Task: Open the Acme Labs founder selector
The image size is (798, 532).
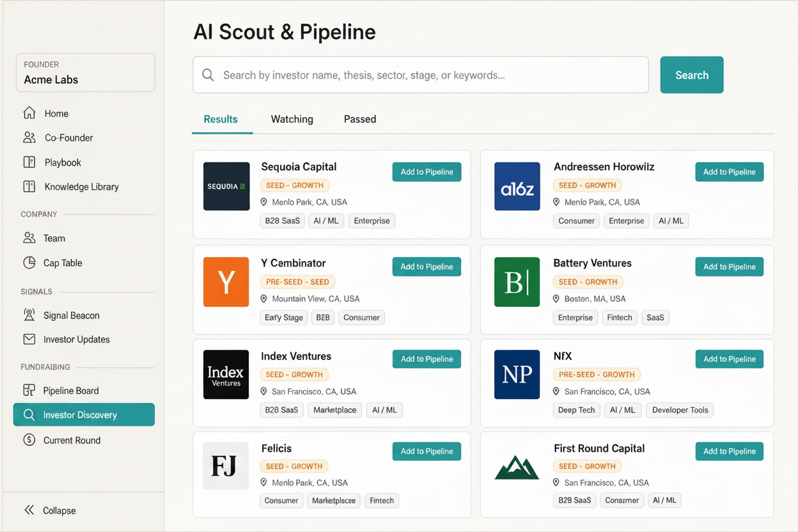Action: pyautogui.click(x=86, y=72)
